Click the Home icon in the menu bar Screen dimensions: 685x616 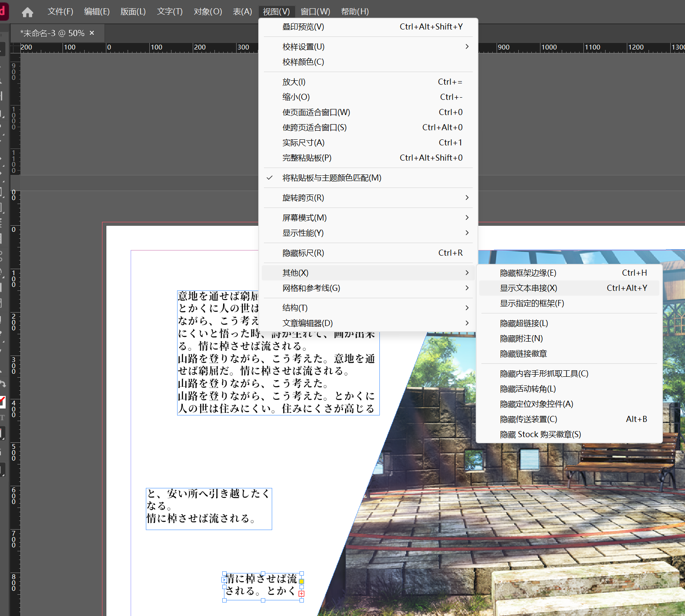[x=27, y=12]
